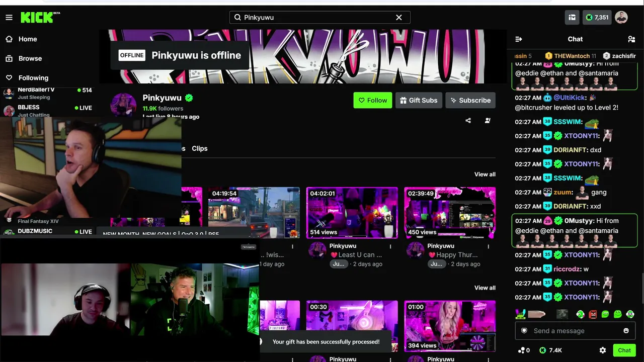Click the last green headphones emote
The height and width of the screenshot is (362, 644).
[x=629, y=314]
